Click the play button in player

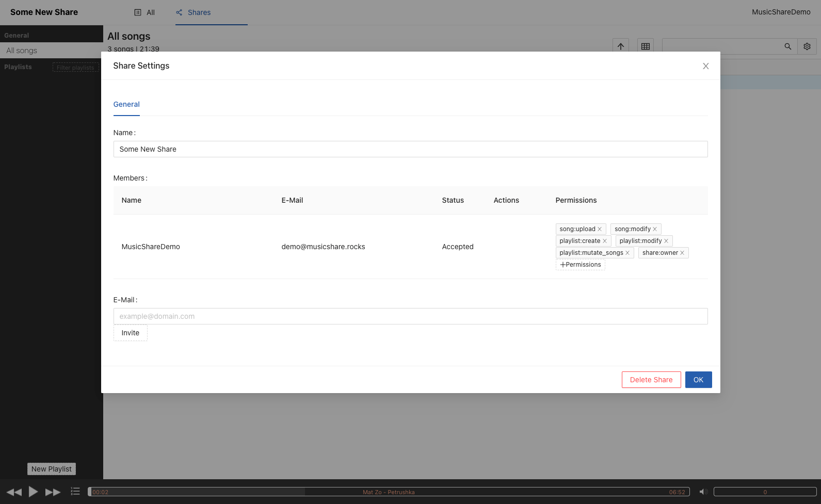coord(33,492)
